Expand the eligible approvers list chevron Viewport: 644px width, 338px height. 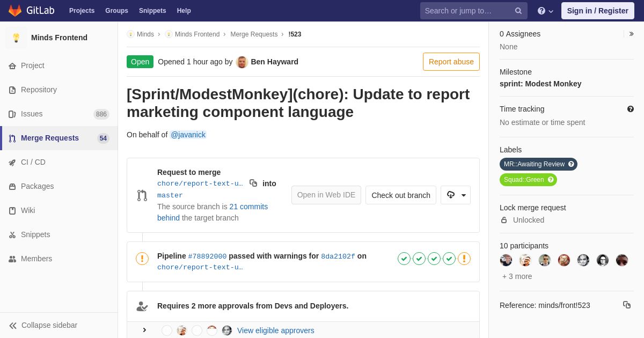coord(144,330)
